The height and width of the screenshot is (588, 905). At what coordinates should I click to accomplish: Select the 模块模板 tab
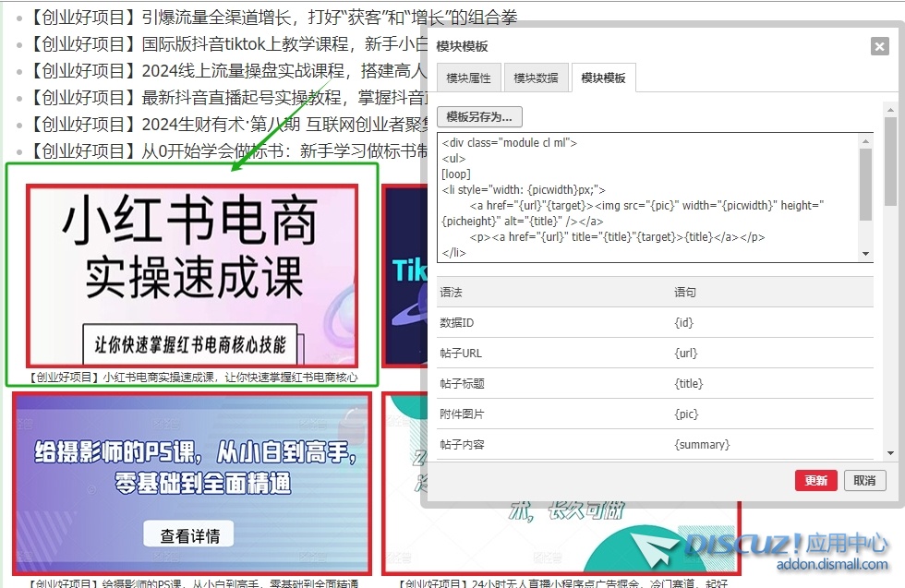[603, 78]
